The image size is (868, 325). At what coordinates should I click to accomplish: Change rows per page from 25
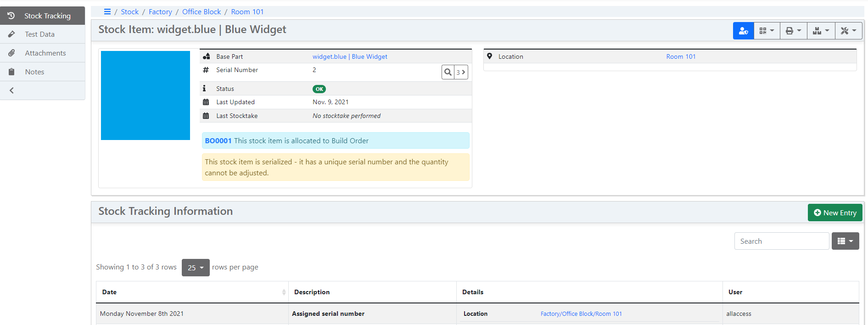196,268
